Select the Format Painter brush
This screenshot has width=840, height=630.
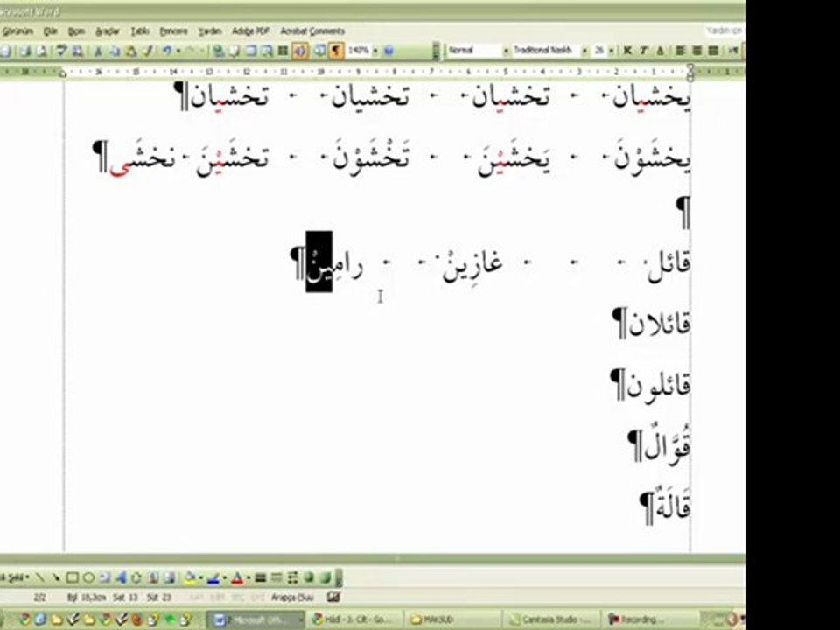tap(147, 51)
